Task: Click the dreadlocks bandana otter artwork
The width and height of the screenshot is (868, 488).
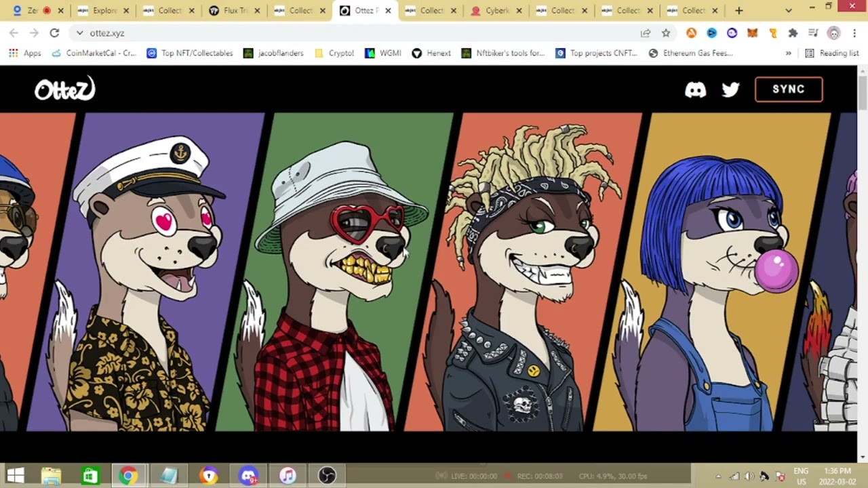Action: pos(524,272)
